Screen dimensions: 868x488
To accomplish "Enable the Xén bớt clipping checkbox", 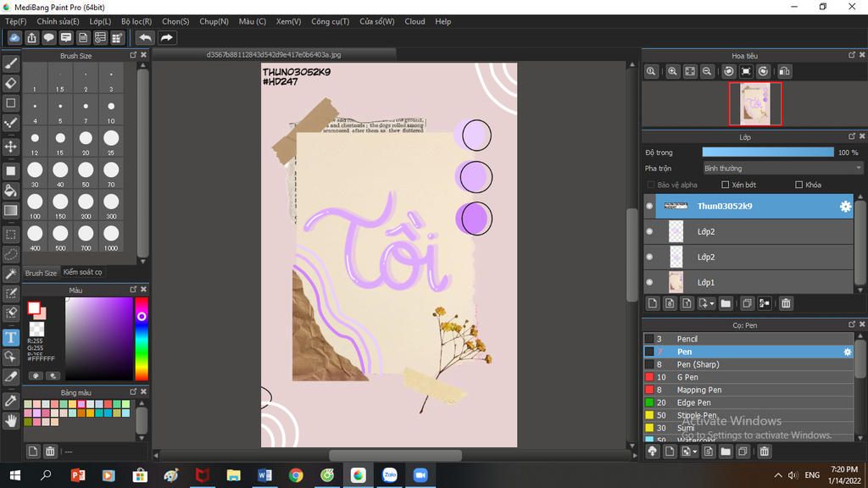I will click(726, 185).
